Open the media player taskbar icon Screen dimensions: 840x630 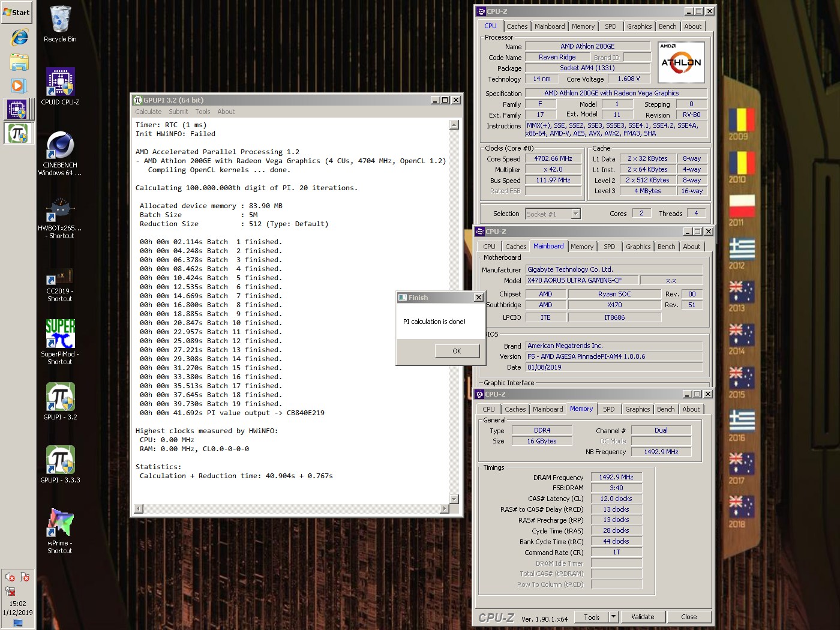(x=17, y=86)
